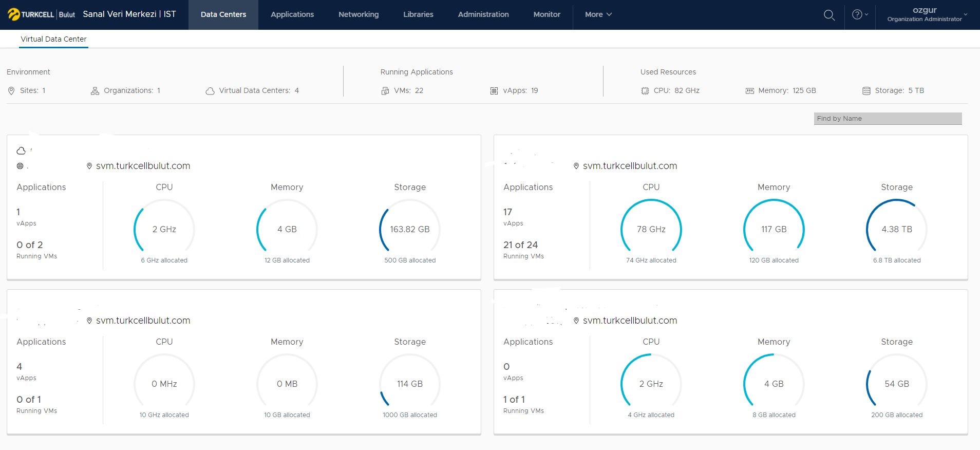Click the Organizations icon
The height and width of the screenshot is (450, 980).
tap(95, 91)
